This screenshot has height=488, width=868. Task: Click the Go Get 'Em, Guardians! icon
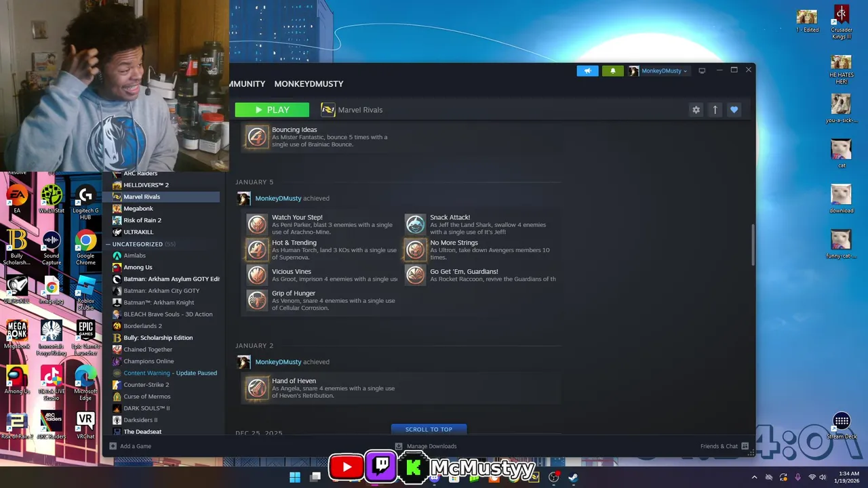tap(415, 274)
